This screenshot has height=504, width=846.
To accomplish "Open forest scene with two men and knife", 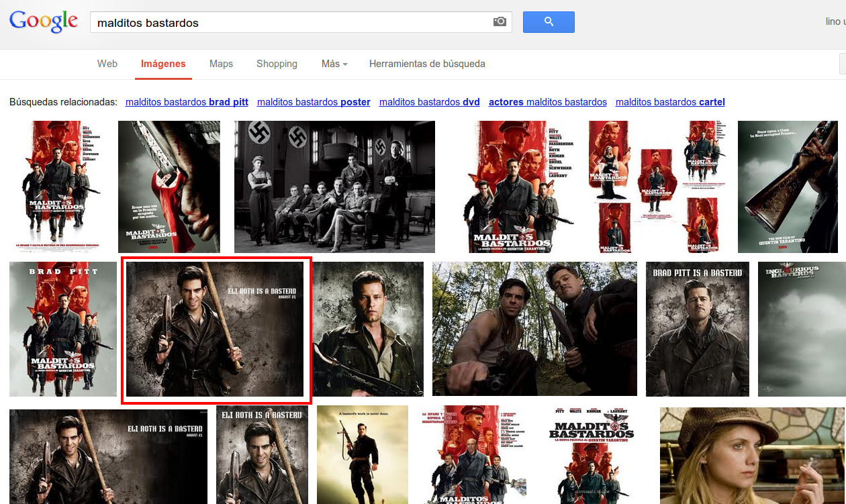I will (x=534, y=329).
